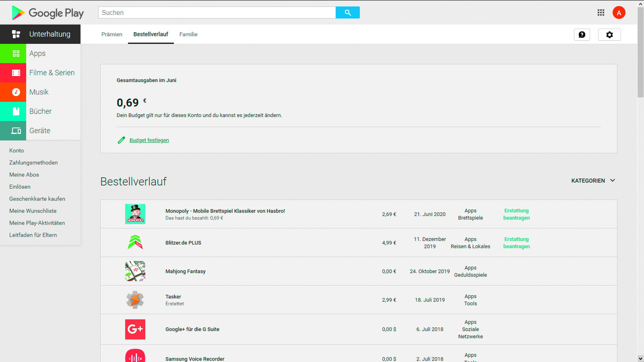Open the Familie tab
Image resolution: width=644 pixels, height=362 pixels.
pos(188,34)
